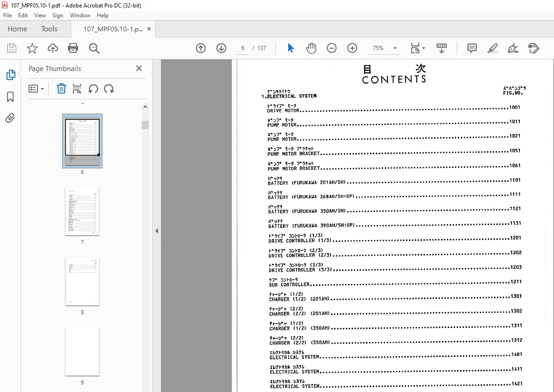Viewport: 554px width, 392px height.
Task: Click the Fit page scrolling icon
Action: tap(415, 48)
